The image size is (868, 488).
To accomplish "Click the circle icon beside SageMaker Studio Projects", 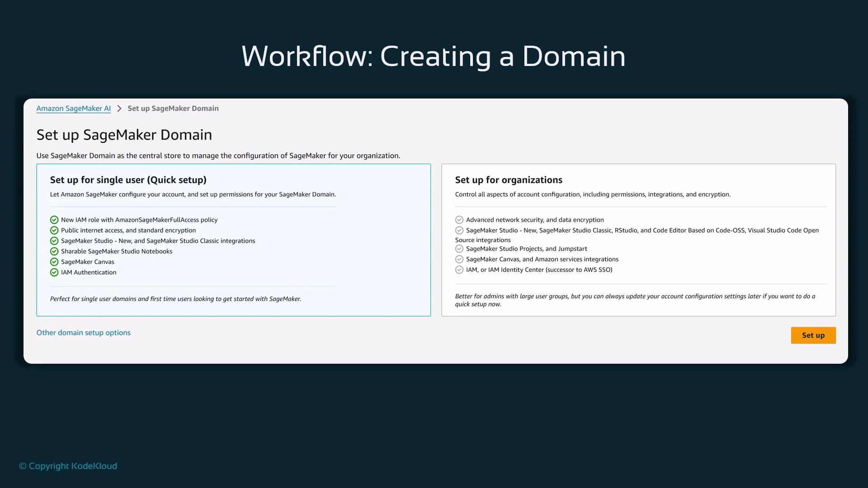I will pyautogui.click(x=459, y=249).
